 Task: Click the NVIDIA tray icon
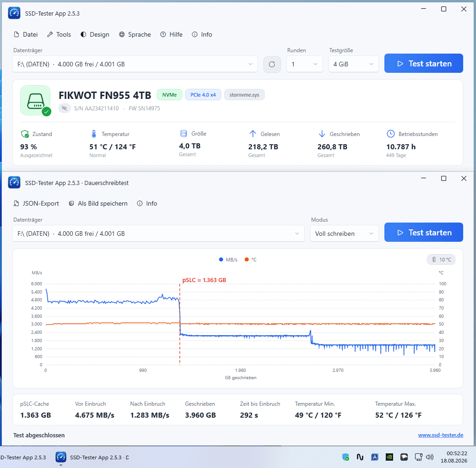389,457
